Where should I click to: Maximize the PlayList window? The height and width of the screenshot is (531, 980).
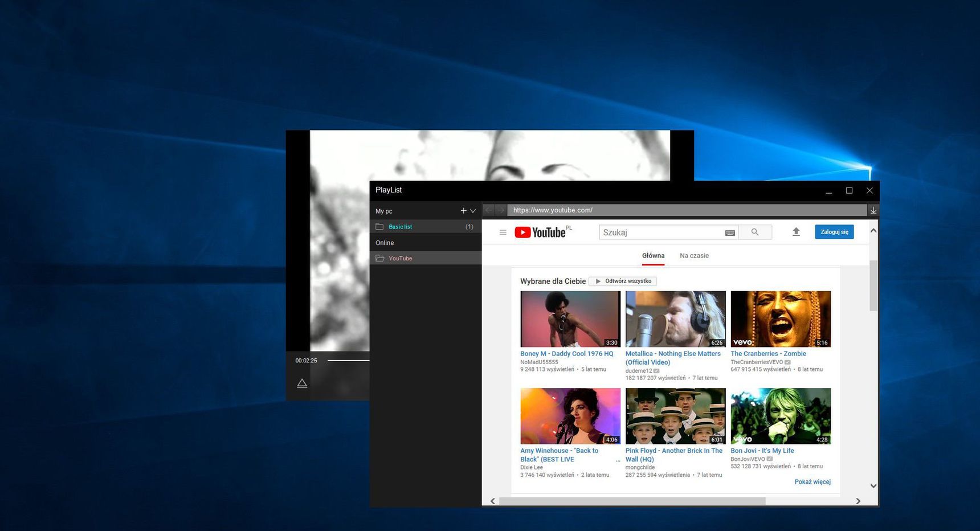[849, 190]
